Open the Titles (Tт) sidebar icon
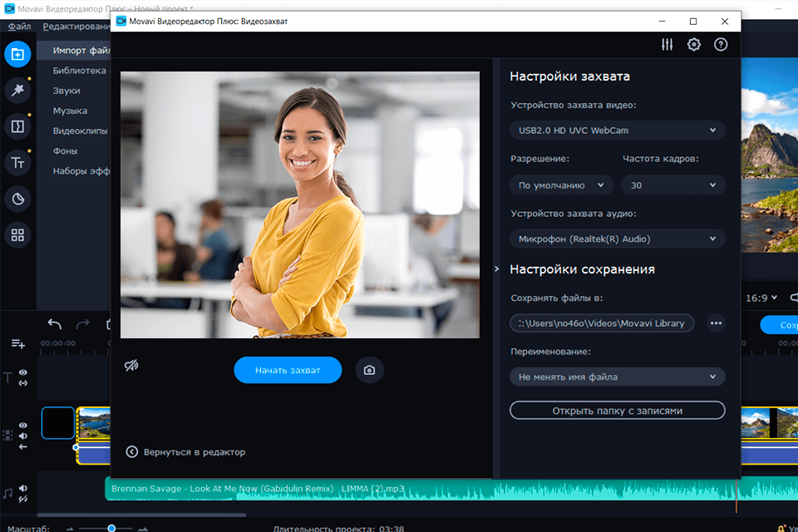Image resolution: width=798 pixels, height=532 pixels. click(17, 163)
